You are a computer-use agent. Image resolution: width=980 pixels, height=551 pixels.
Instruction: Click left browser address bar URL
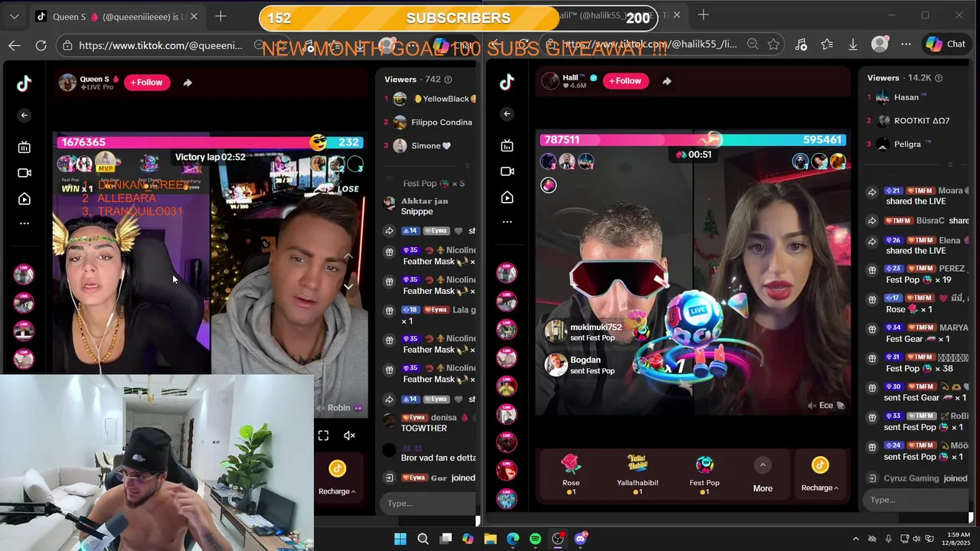160,45
